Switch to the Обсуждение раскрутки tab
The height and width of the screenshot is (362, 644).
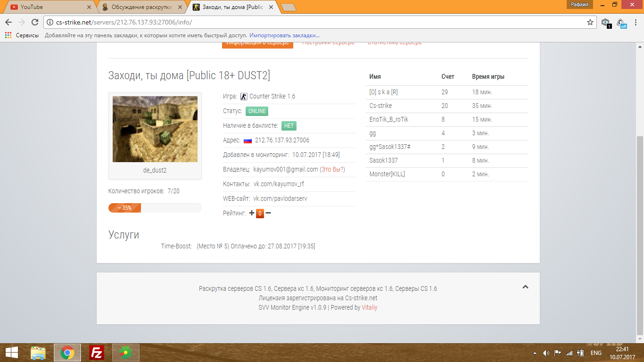142,7
